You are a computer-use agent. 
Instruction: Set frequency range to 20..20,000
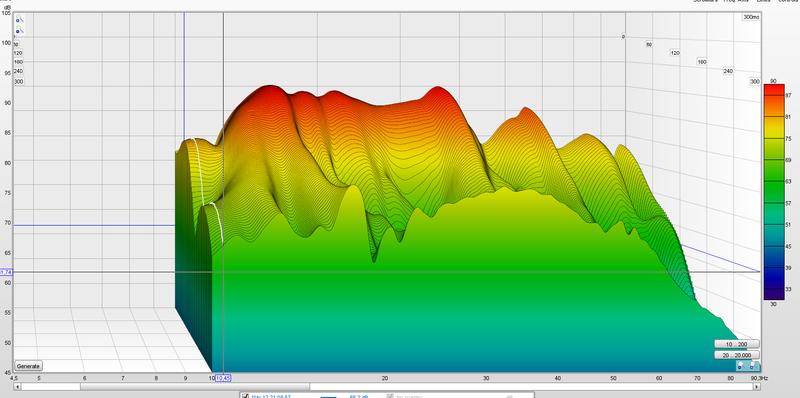[x=736, y=355]
